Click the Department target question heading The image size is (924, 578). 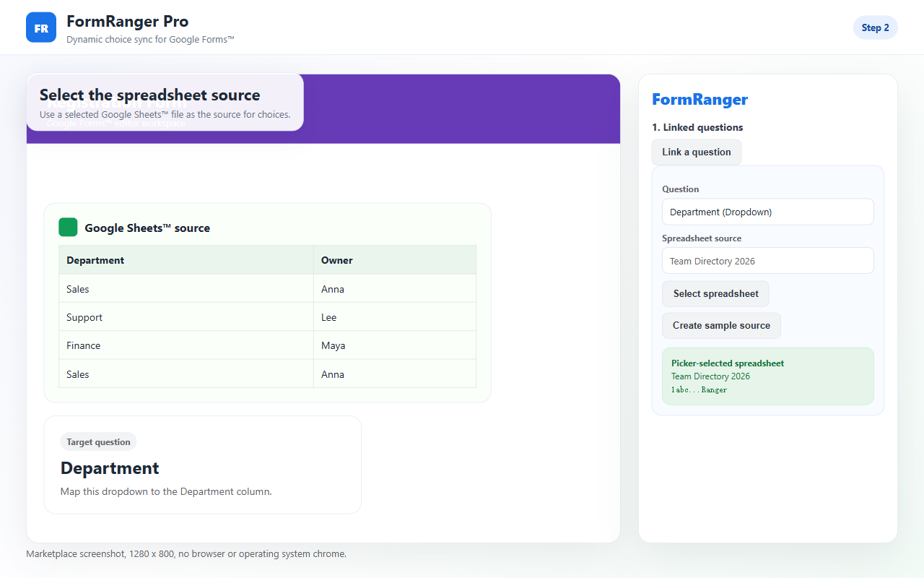click(x=110, y=467)
